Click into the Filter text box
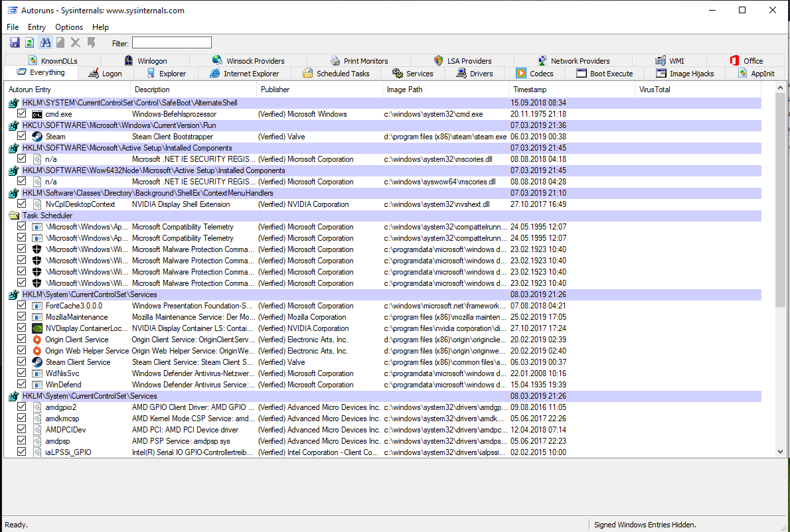Image resolution: width=790 pixels, height=532 pixels. click(x=172, y=42)
